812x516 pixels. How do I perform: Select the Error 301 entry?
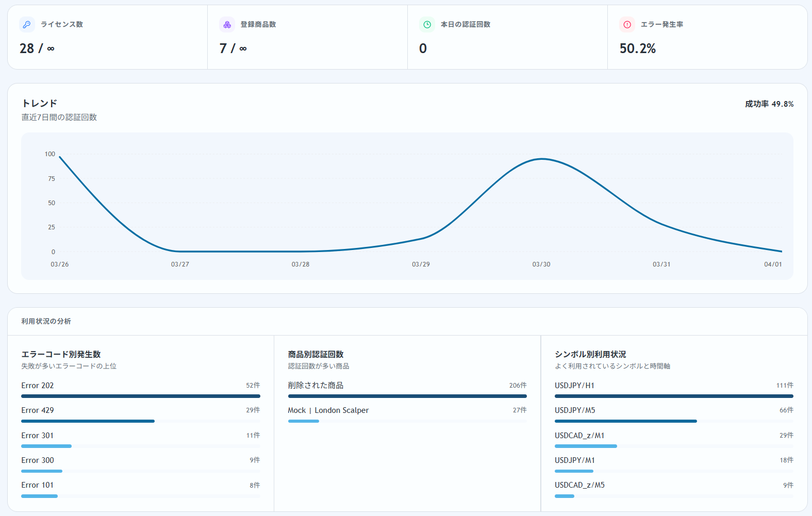pyautogui.click(x=38, y=436)
